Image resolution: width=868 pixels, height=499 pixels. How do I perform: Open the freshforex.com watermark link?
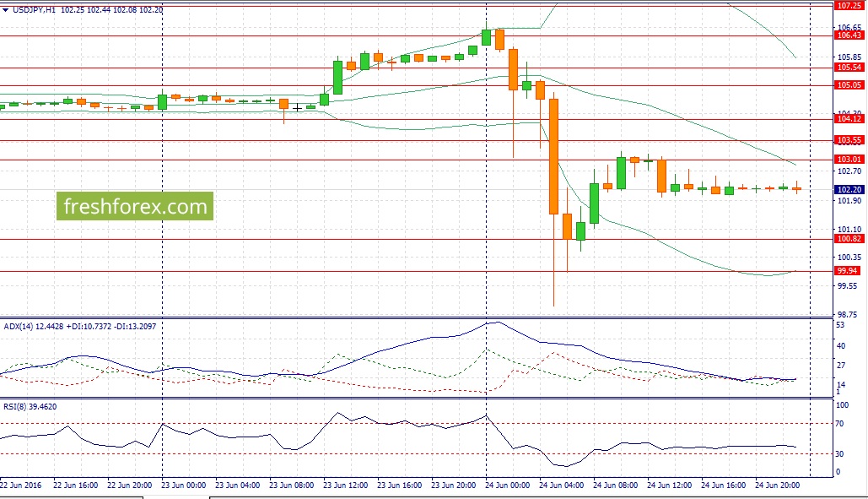point(134,206)
